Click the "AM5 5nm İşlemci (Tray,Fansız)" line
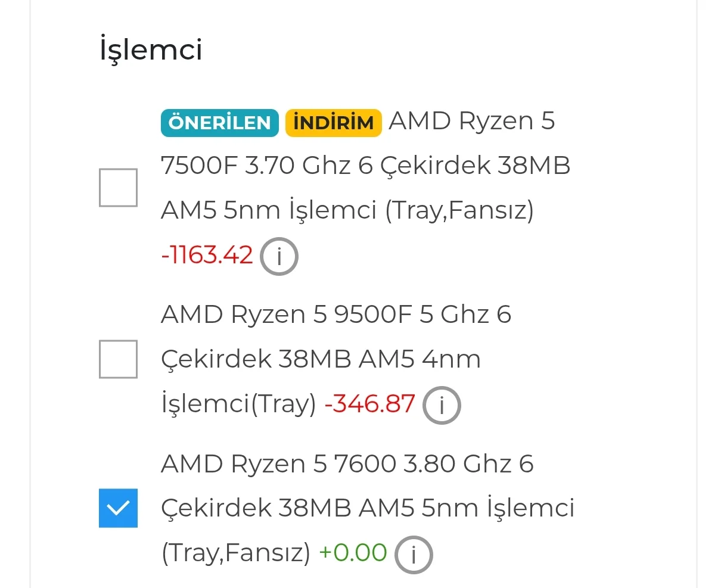 tap(347, 211)
